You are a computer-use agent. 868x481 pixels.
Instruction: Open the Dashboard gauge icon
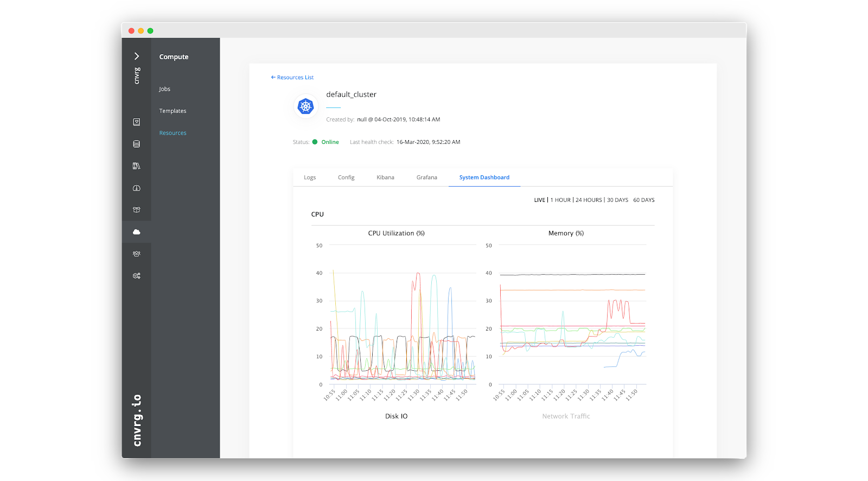137,188
